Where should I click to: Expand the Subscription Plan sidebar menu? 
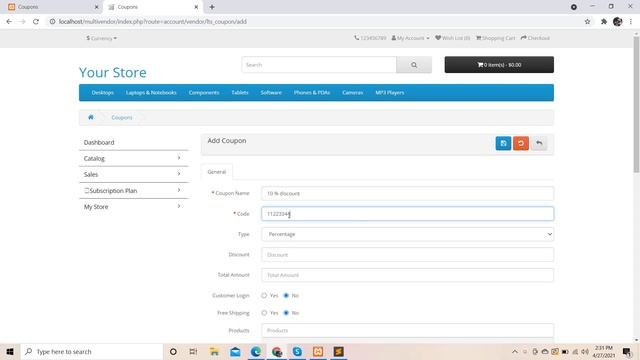[x=133, y=191]
